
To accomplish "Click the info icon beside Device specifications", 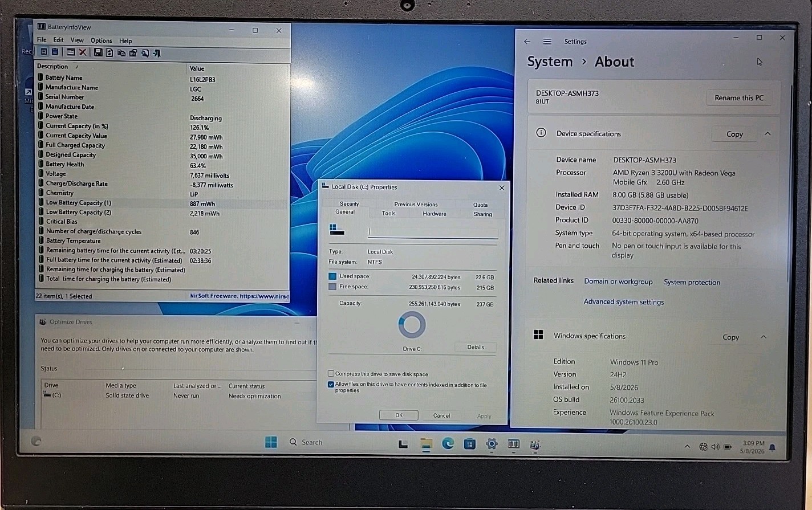I will pyautogui.click(x=541, y=133).
